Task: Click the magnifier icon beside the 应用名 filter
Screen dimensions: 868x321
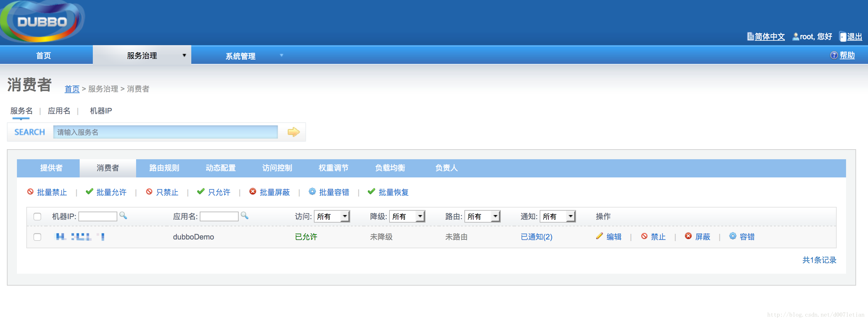Action: point(245,216)
